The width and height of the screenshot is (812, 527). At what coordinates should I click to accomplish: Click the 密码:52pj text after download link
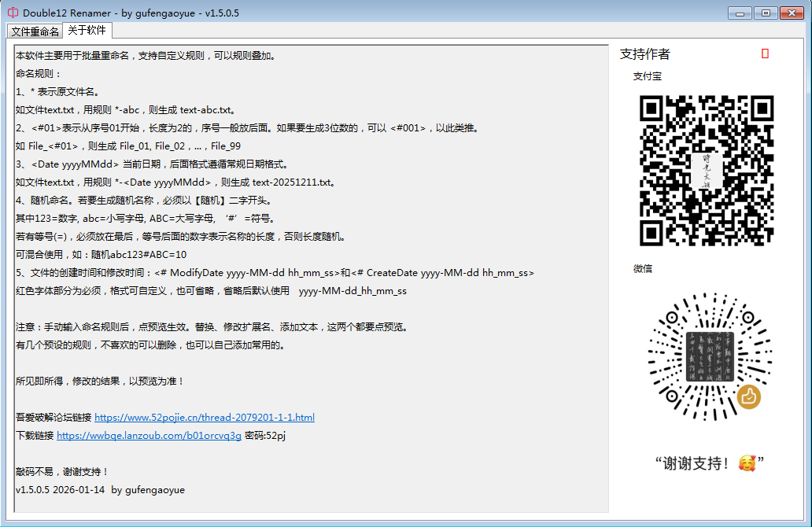click(264, 436)
